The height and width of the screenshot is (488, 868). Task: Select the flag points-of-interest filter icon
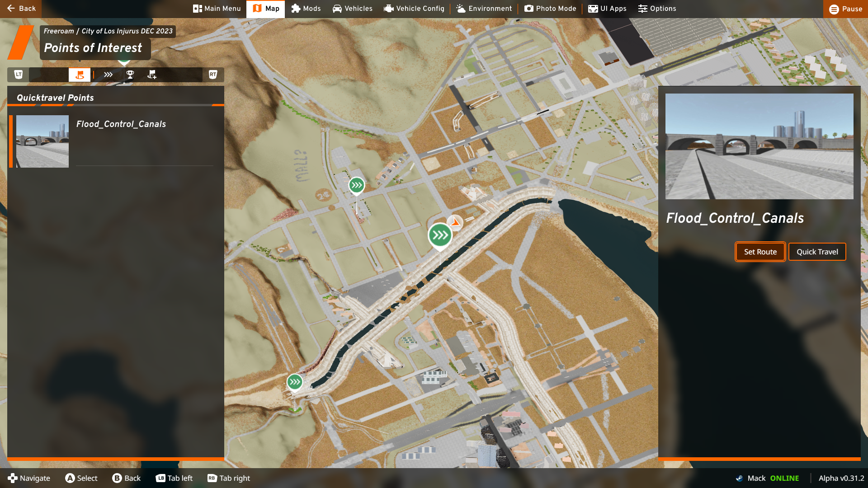pos(80,75)
